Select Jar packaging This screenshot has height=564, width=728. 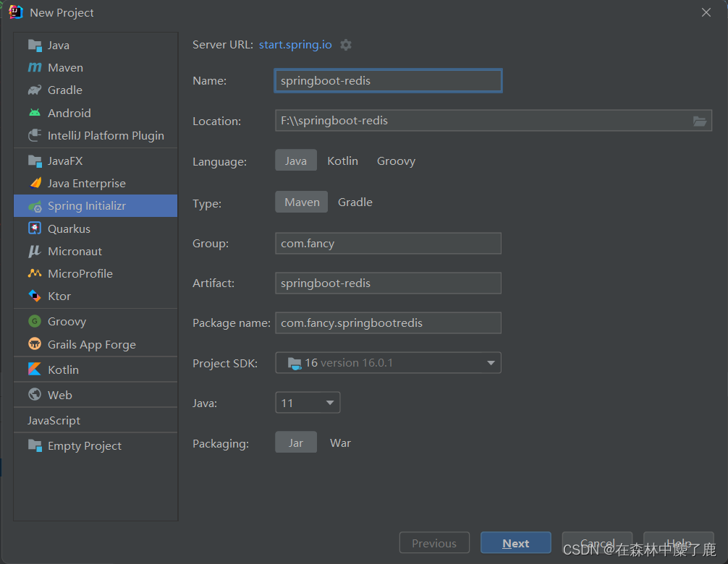(x=296, y=443)
